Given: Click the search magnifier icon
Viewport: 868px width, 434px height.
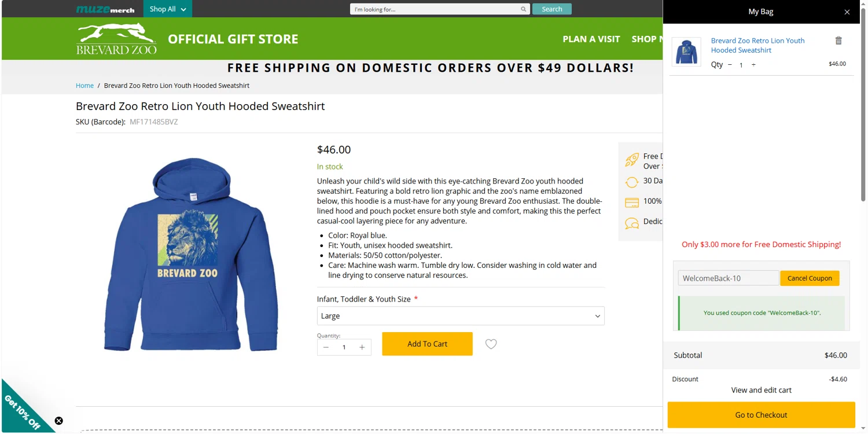Looking at the screenshot, I should pos(523,9).
